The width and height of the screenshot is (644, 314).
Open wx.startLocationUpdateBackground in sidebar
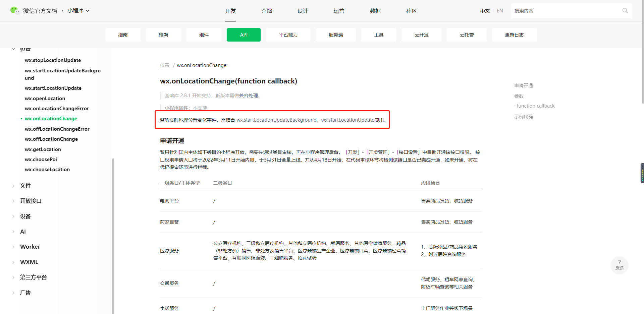coord(63,74)
